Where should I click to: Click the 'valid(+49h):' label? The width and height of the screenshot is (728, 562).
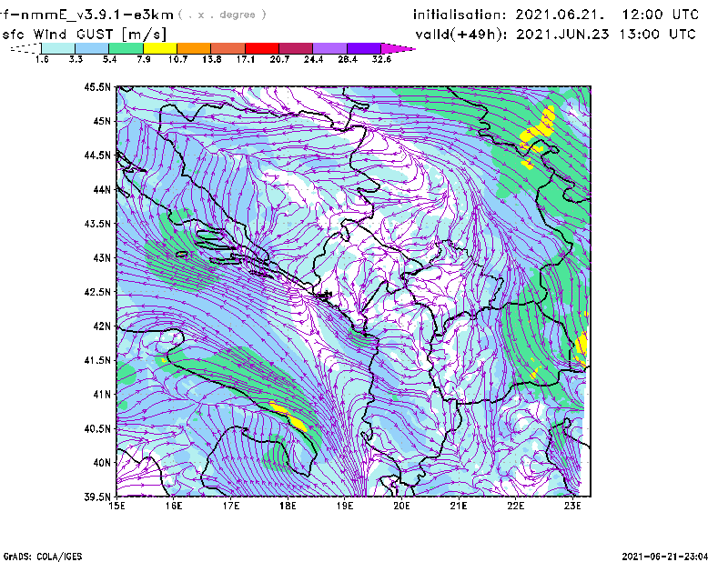(x=461, y=35)
